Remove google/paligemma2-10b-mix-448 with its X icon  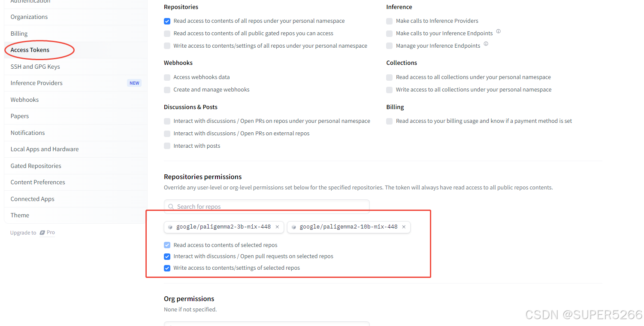(x=403, y=227)
